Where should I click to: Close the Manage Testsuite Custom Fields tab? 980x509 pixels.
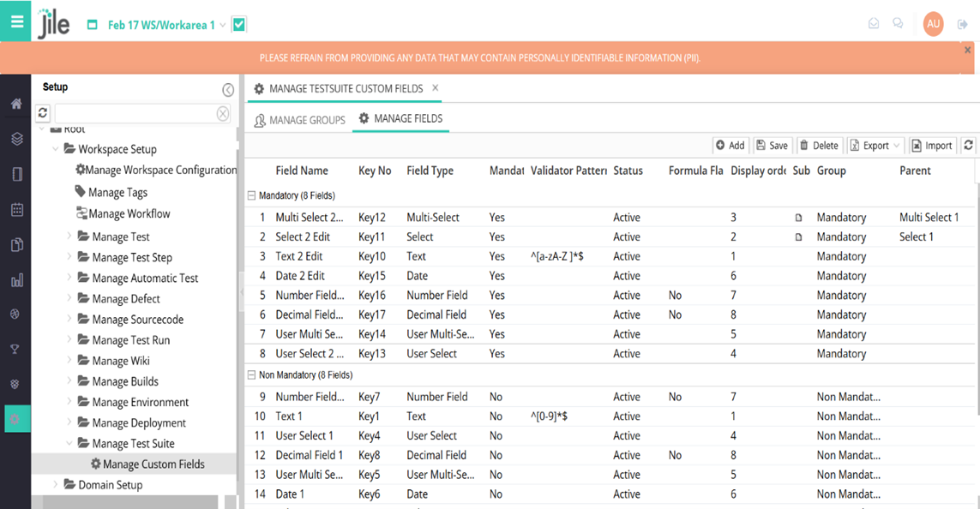coord(436,88)
